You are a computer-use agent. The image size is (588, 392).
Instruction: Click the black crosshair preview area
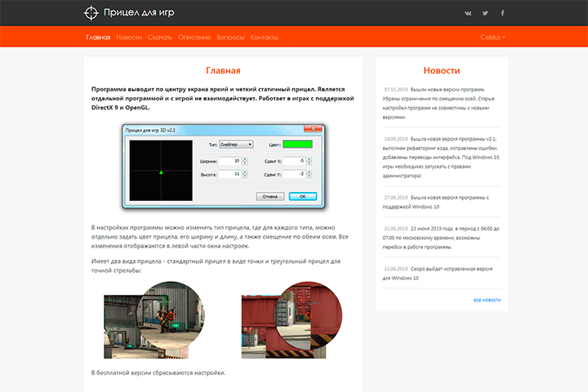coord(161,171)
